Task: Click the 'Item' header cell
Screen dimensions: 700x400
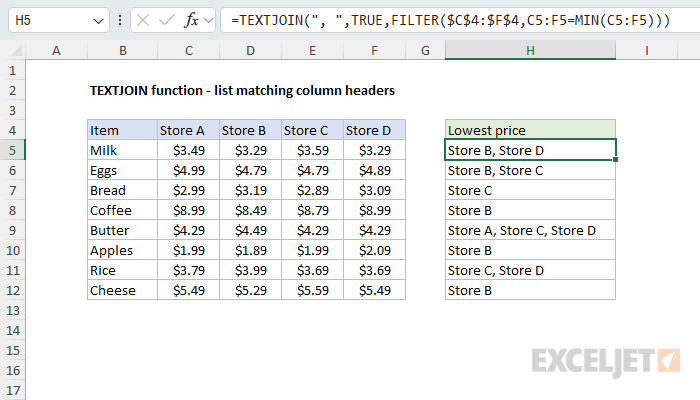Action: pyautogui.click(x=122, y=130)
